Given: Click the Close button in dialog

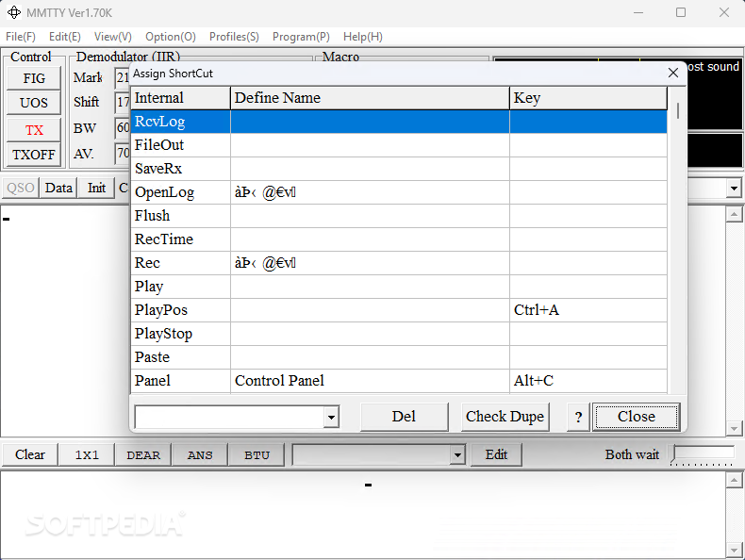Looking at the screenshot, I should pyautogui.click(x=637, y=417).
